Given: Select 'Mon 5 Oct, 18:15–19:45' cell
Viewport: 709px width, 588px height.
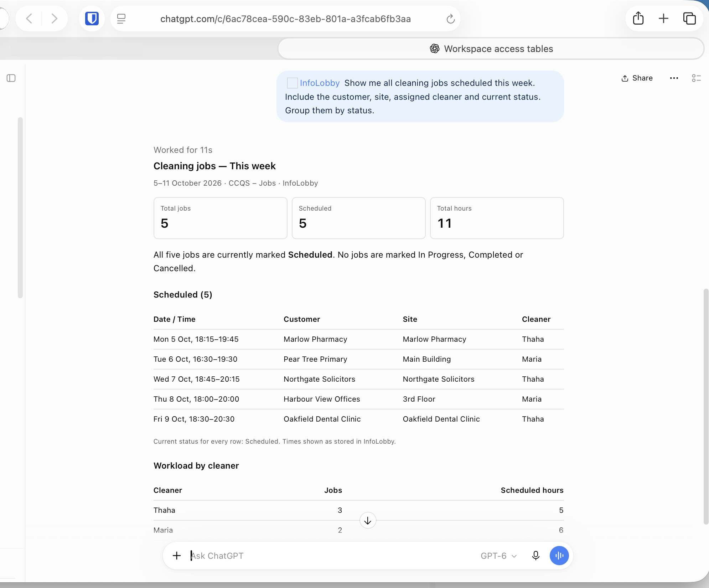Looking at the screenshot, I should click(196, 339).
